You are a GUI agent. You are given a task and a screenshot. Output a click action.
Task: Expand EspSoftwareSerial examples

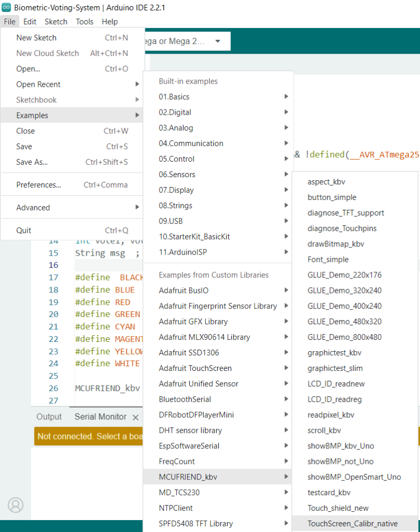(x=218, y=446)
